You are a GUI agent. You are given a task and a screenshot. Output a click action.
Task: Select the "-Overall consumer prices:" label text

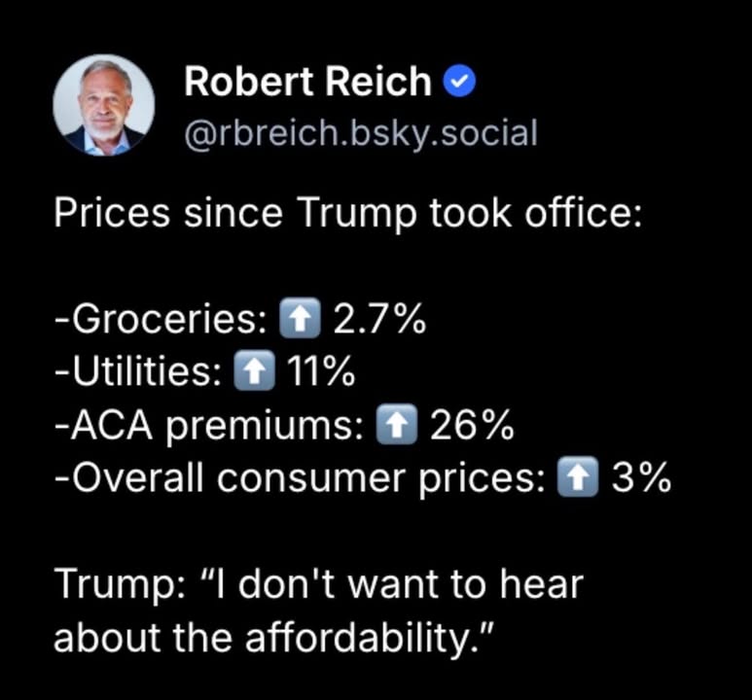[300, 479]
